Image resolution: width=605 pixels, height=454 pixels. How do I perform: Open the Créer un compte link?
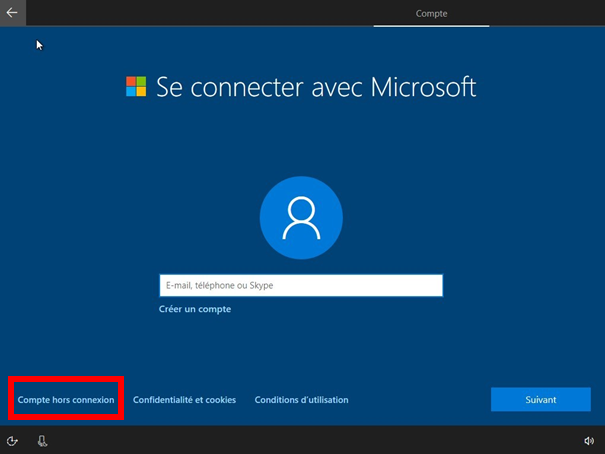tap(195, 309)
